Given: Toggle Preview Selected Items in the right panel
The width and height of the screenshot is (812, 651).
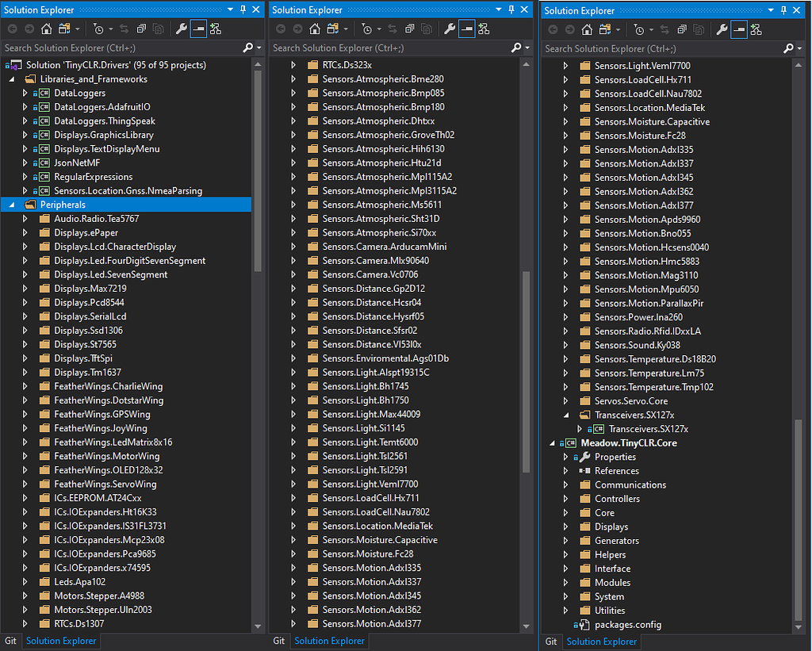Looking at the screenshot, I should point(739,30).
